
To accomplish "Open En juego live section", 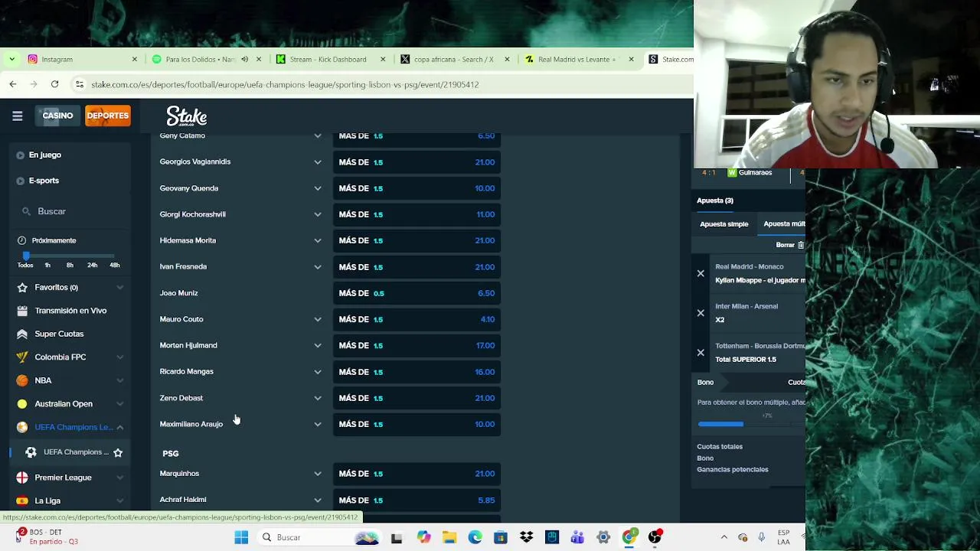I will 45,155.
